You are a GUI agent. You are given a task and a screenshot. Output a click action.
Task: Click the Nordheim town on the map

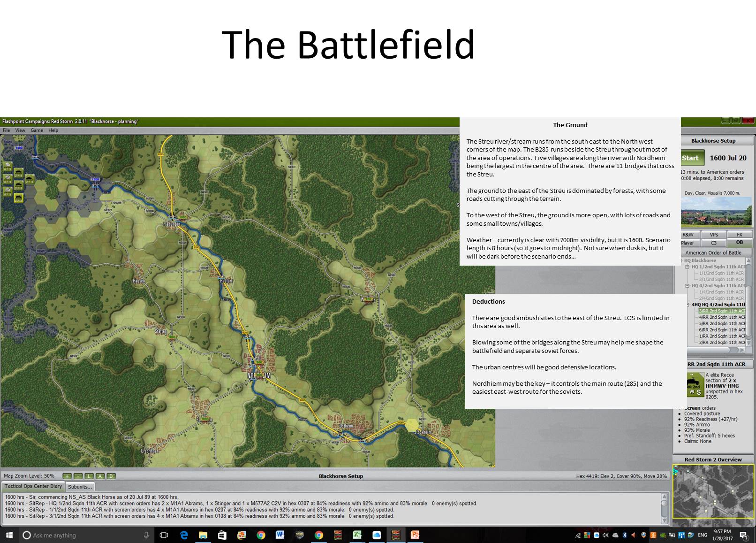click(259, 376)
